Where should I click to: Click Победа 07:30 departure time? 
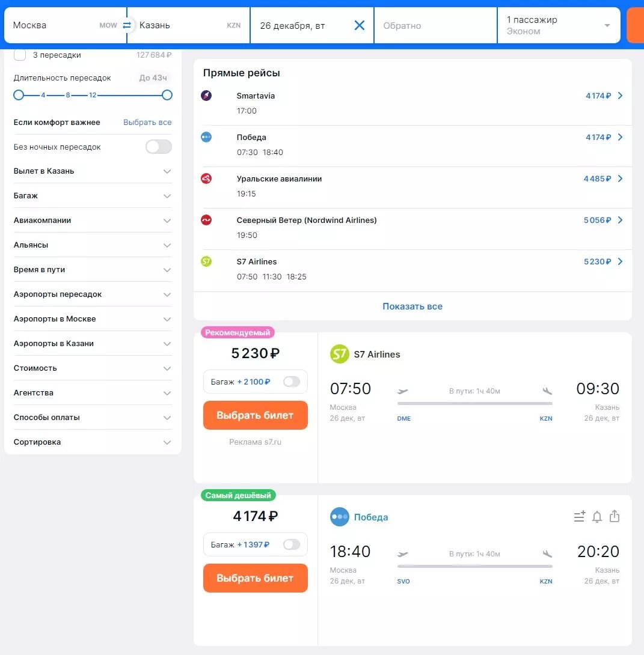tap(247, 152)
